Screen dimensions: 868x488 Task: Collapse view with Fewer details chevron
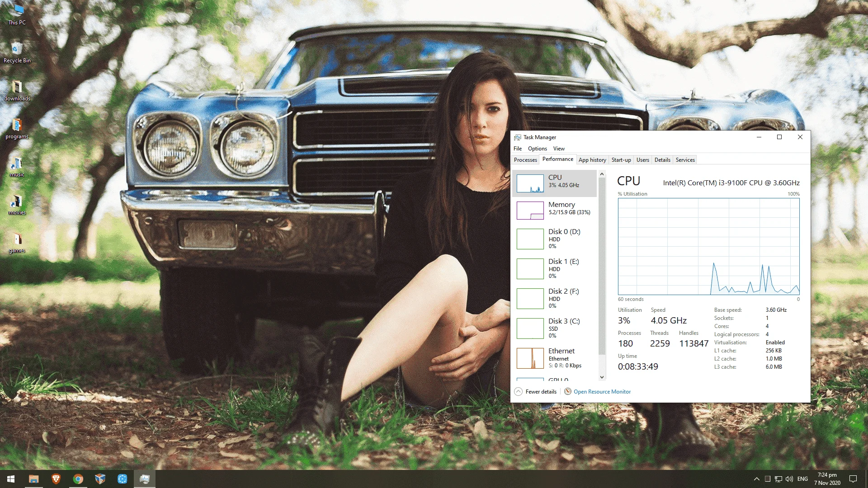click(519, 392)
